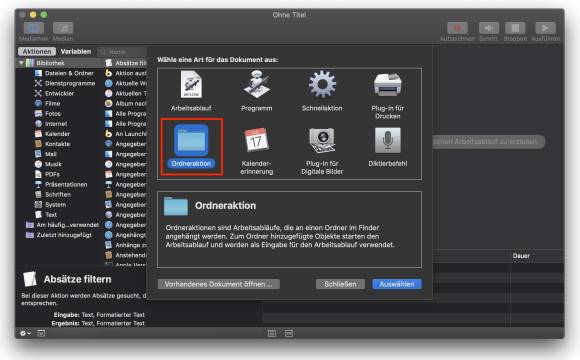This screenshot has height=360, width=580.
Task: Choose Plug-in für Digitale Bilder icon
Action: (x=322, y=140)
